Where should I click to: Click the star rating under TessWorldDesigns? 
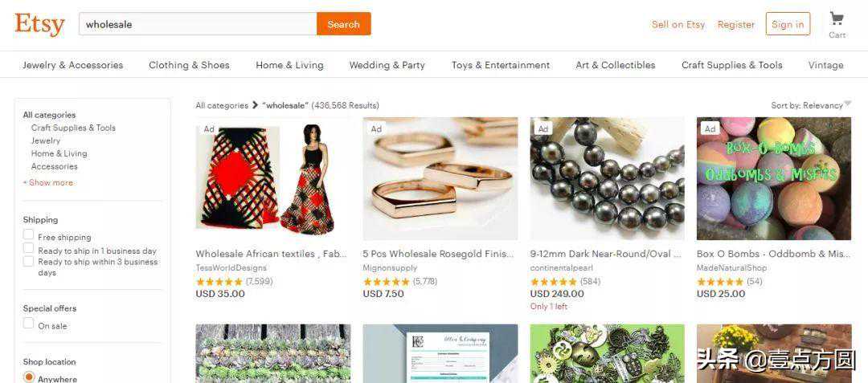coord(219,282)
